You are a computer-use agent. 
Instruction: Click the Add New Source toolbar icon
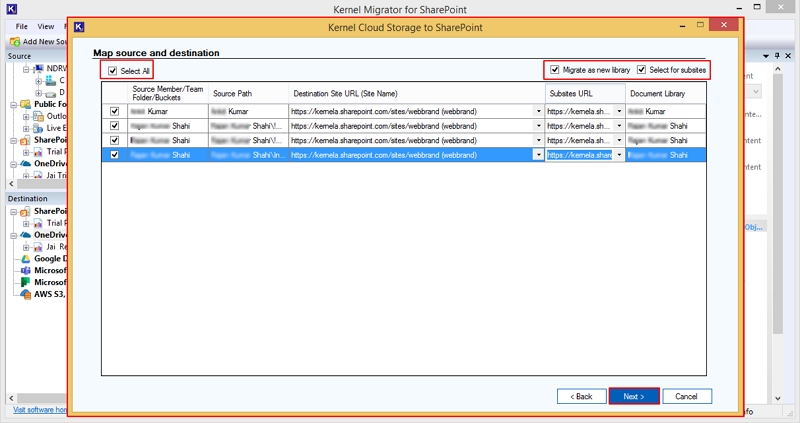[x=15, y=41]
